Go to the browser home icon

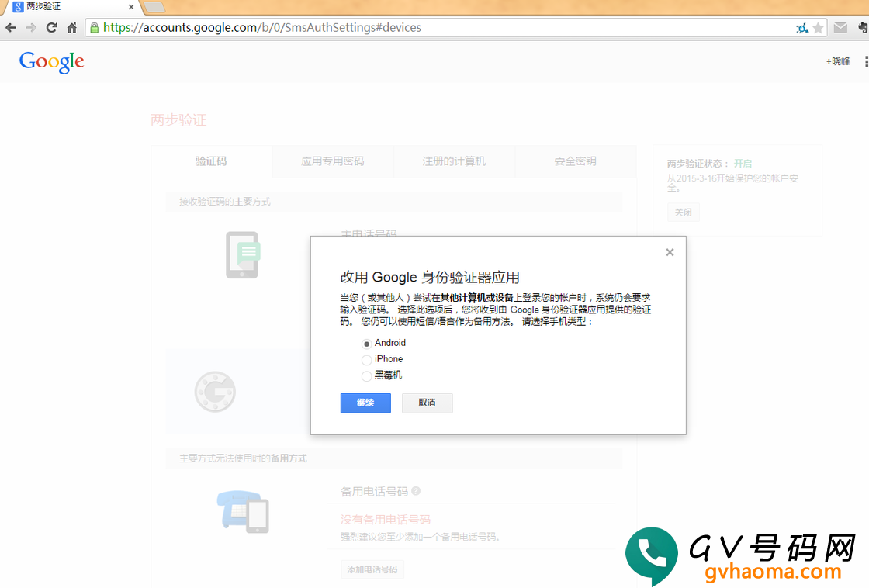tap(72, 28)
